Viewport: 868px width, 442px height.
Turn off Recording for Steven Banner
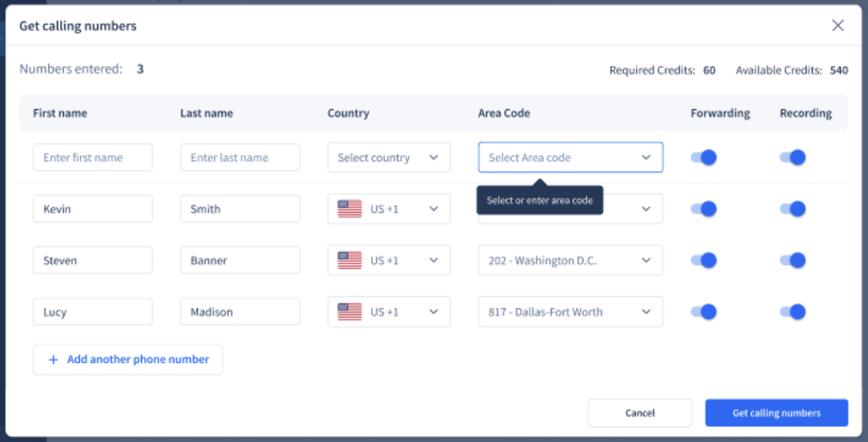[793, 260]
